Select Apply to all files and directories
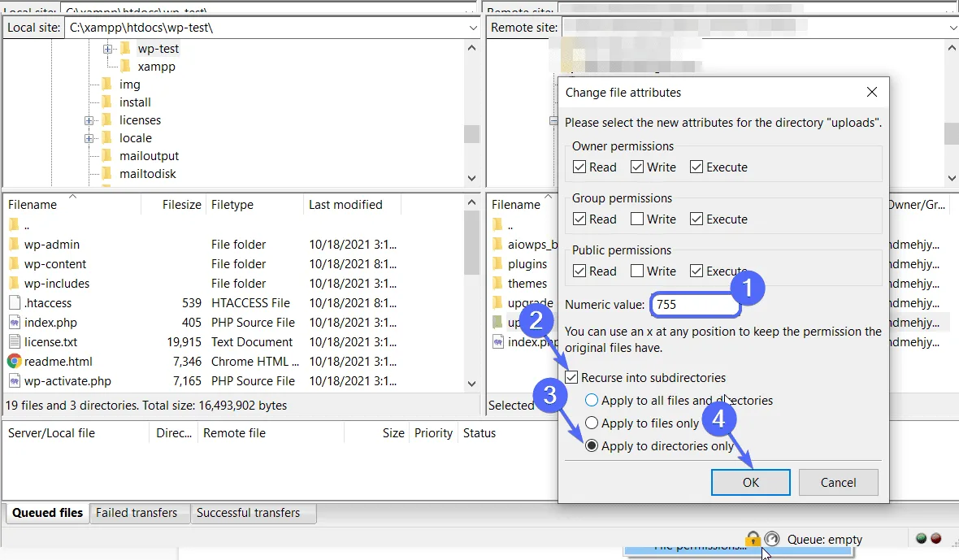Viewport: 959px width, 560px height. pos(592,400)
